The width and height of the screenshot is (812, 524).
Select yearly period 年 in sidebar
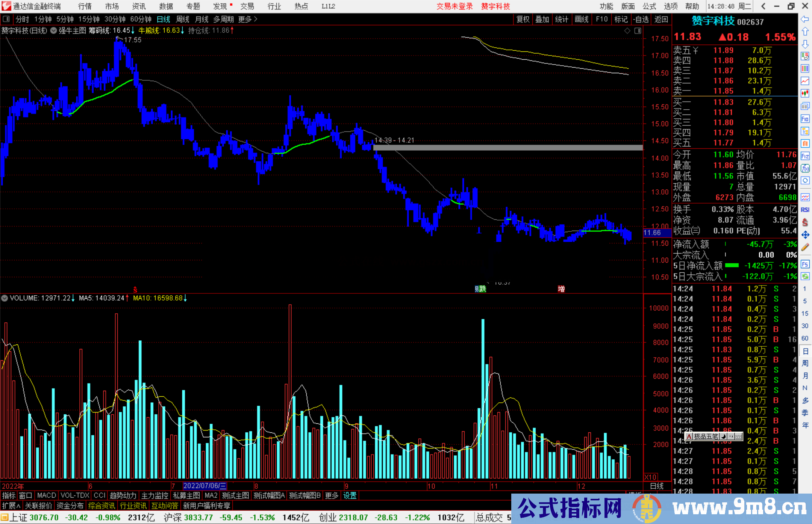pyautogui.click(x=805, y=426)
